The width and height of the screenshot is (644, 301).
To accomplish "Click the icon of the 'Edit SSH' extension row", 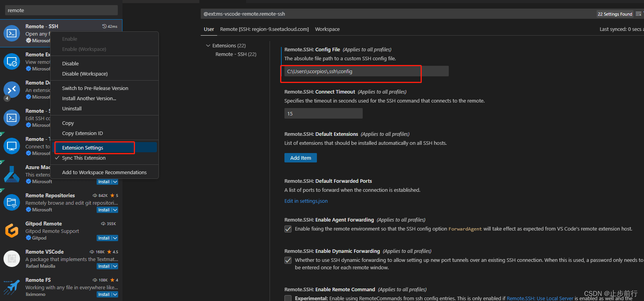I will pyautogui.click(x=12, y=118).
